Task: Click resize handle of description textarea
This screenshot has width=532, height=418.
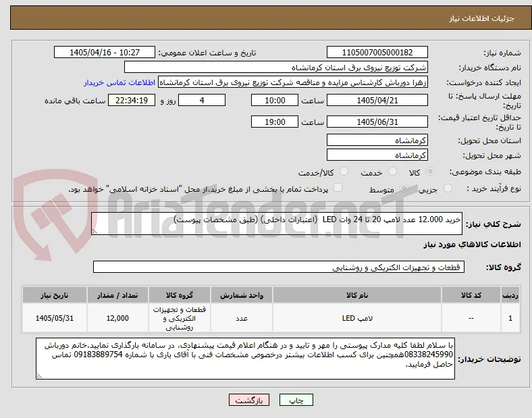Action: pyautogui.click(x=95, y=232)
